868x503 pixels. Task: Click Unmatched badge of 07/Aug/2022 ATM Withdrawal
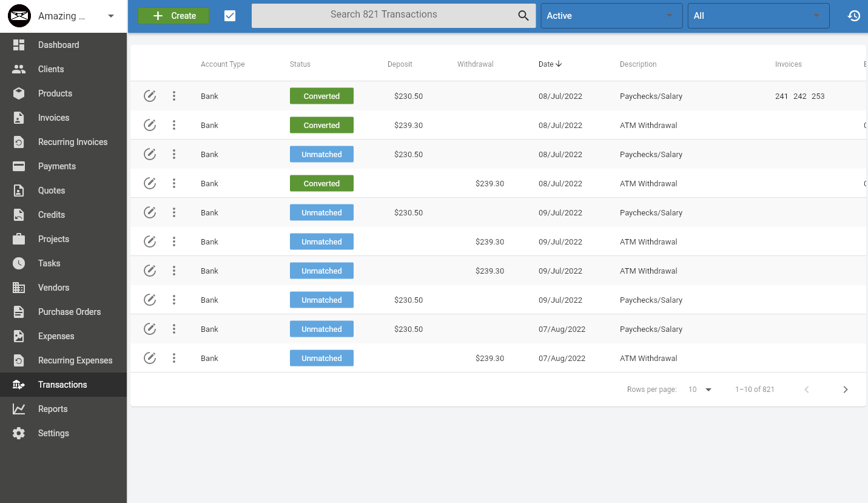(x=321, y=358)
